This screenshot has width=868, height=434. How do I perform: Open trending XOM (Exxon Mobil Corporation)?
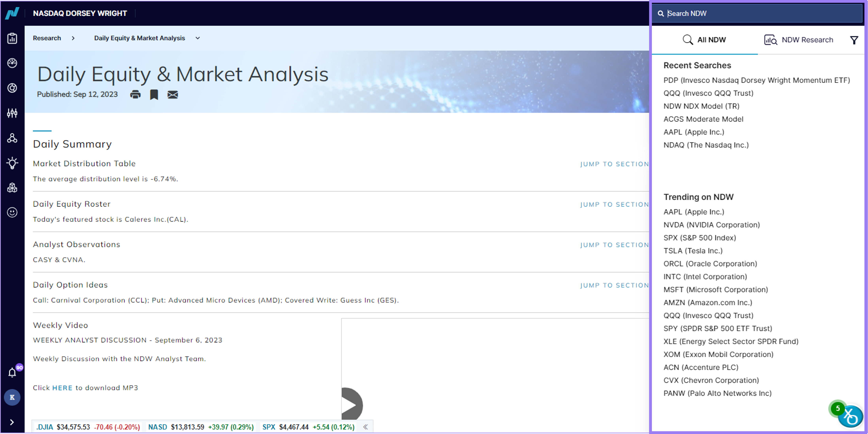coord(718,354)
